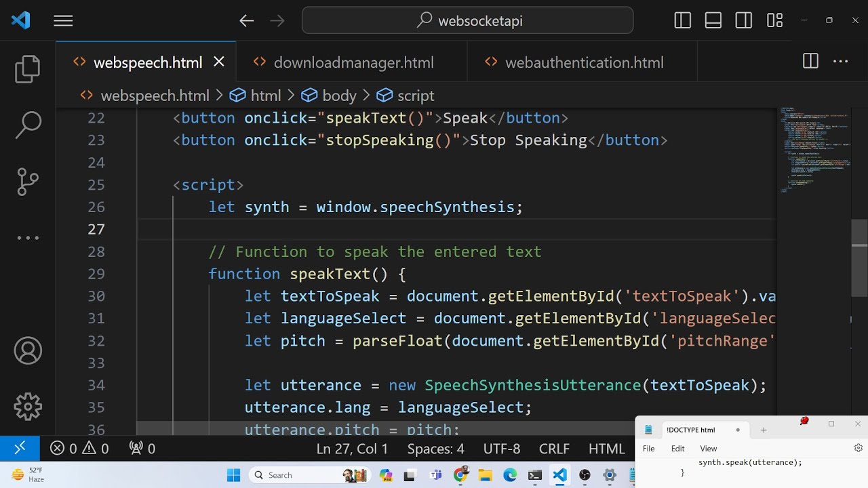Open editor More Actions ellipsis menu

point(841,62)
